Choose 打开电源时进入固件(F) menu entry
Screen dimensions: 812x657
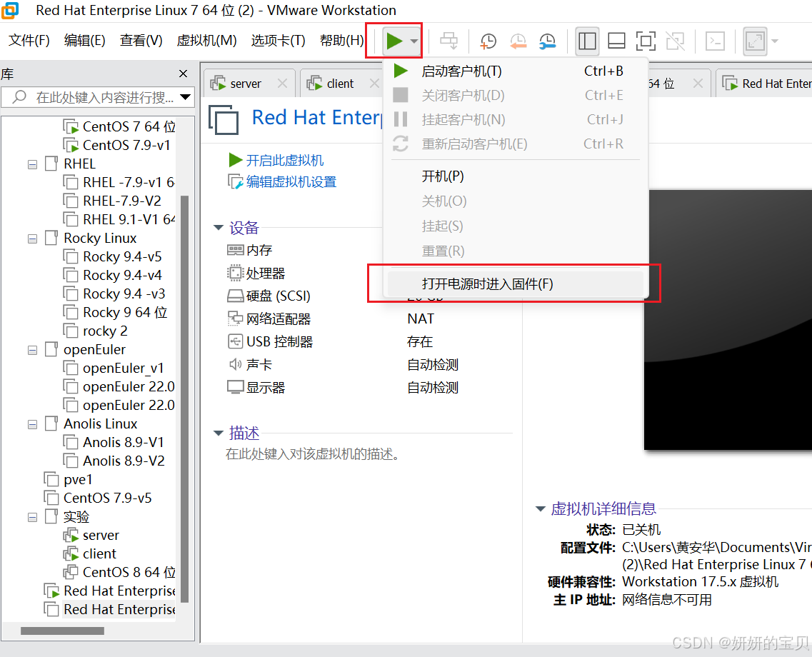(516, 284)
